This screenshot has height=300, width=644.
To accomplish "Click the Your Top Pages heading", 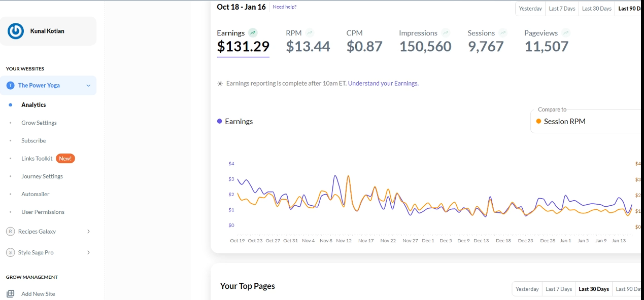I will (248, 286).
